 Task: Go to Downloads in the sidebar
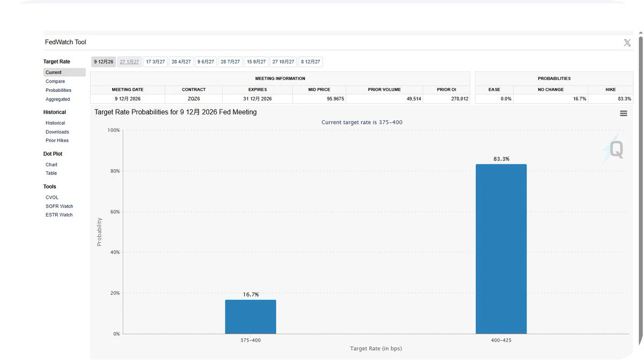coord(57,132)
